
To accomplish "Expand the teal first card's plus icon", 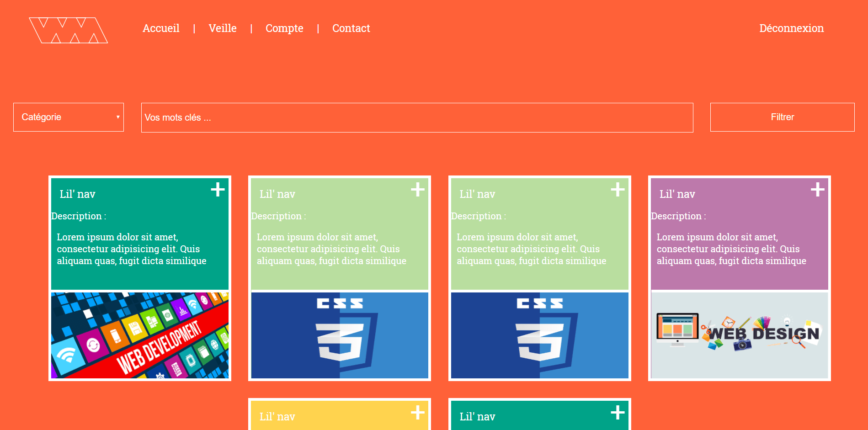I will pyautogui.click(x=218, y=189).
